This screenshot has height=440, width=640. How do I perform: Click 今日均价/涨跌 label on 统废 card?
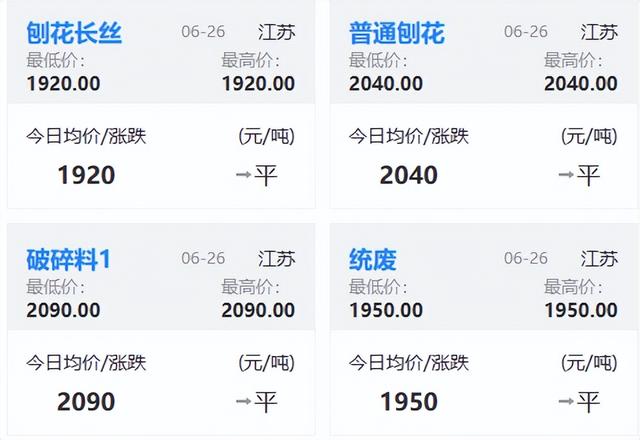click(408, 363)
